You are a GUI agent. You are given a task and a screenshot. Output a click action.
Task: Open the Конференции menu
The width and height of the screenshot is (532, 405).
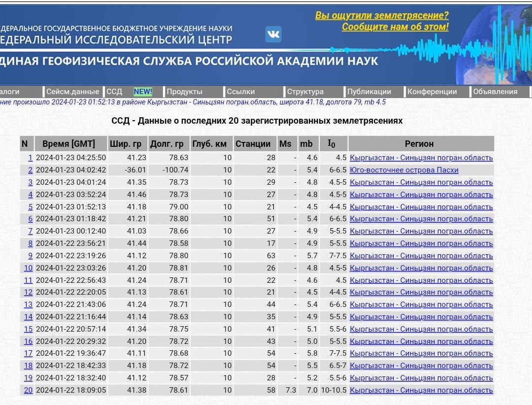[x=432, y=92]
